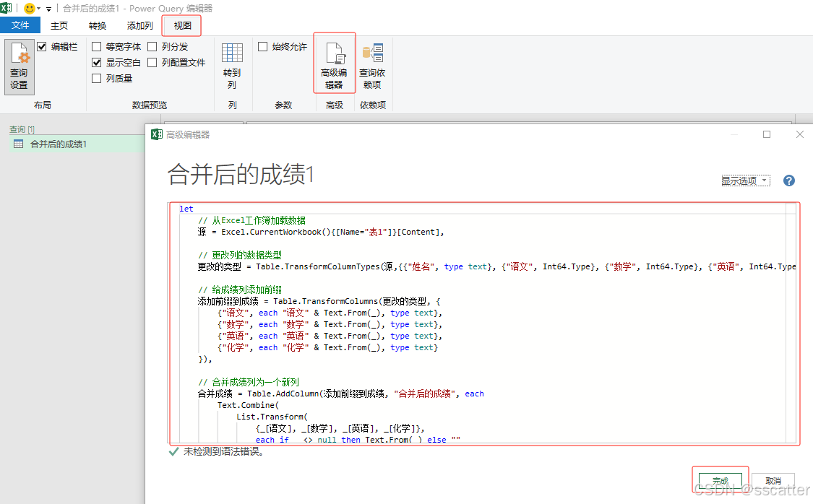Enable the 列配置文件 checkbox
The image size is (813, 504).
[152, 63]
